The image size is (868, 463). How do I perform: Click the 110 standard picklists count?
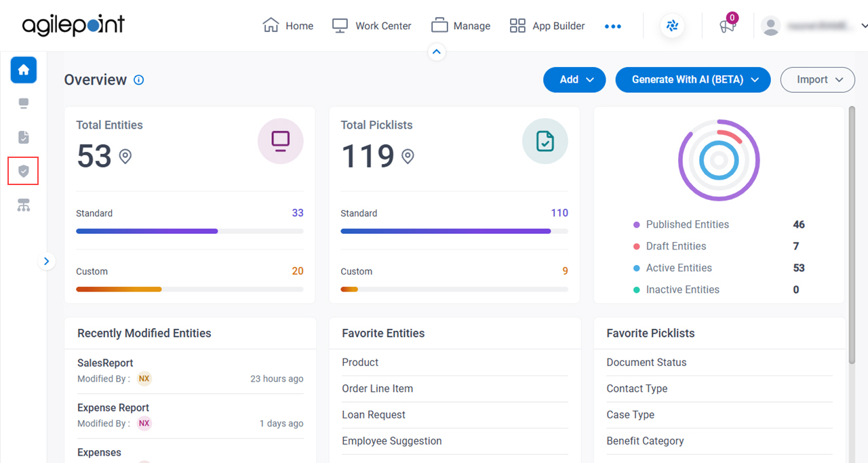click(x=559, y=213)
